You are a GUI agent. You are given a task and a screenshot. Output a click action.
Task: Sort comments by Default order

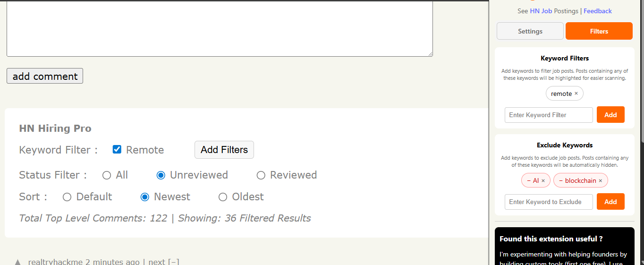pos(67,197)
